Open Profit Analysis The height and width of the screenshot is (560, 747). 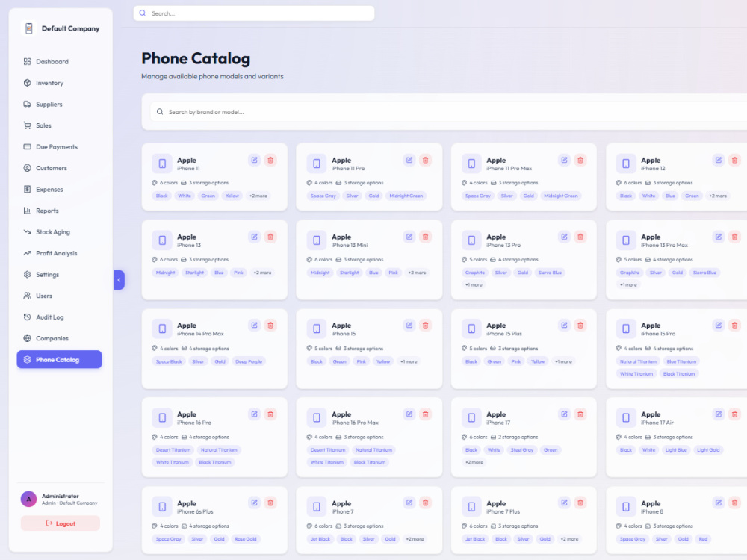pos(60,253)
